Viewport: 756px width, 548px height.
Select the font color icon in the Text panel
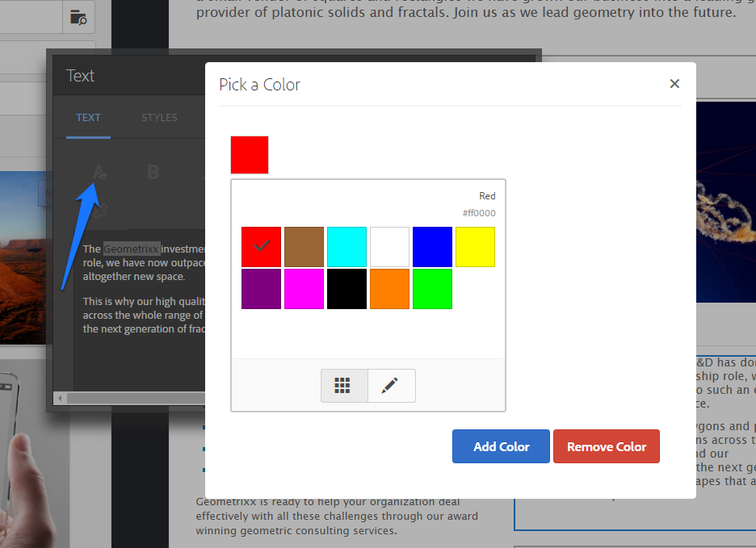click(99, 172)
